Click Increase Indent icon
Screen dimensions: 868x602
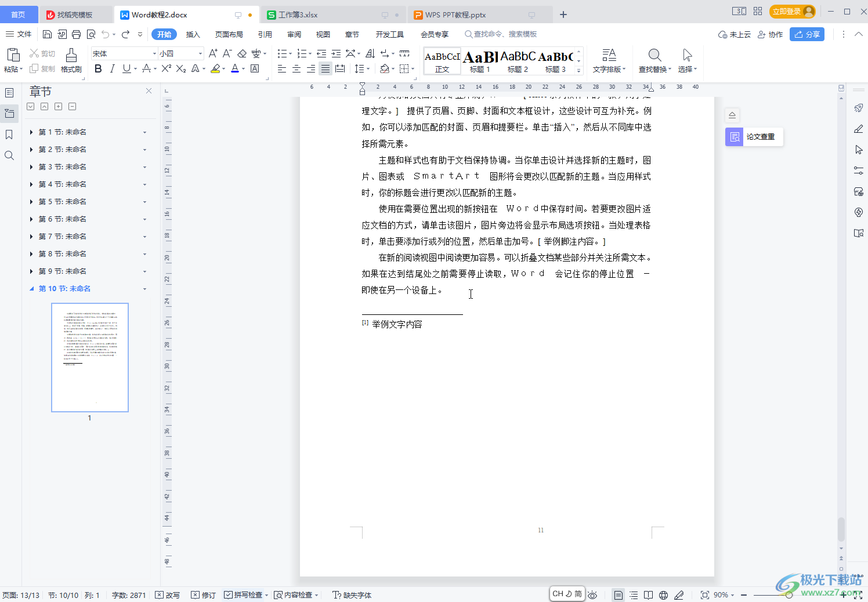coord(336,53)
